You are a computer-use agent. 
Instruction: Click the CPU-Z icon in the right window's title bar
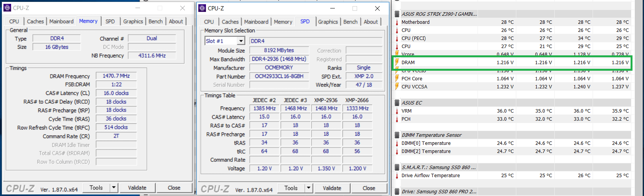click(x=202, y=8)
